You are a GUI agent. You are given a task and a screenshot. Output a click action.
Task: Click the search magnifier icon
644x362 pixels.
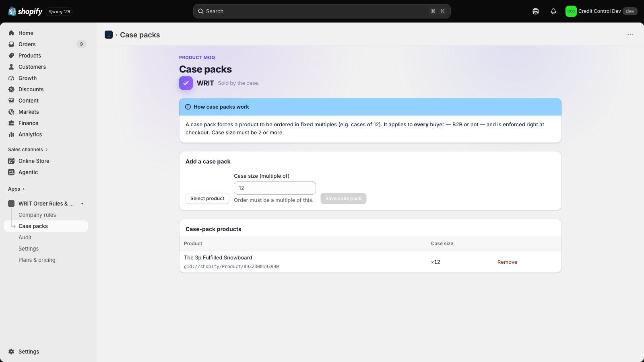point(201,11)
